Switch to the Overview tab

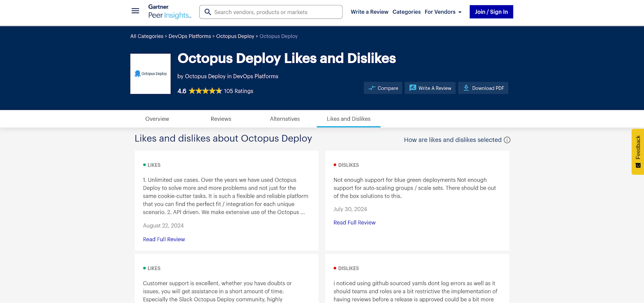coord(157,119)
